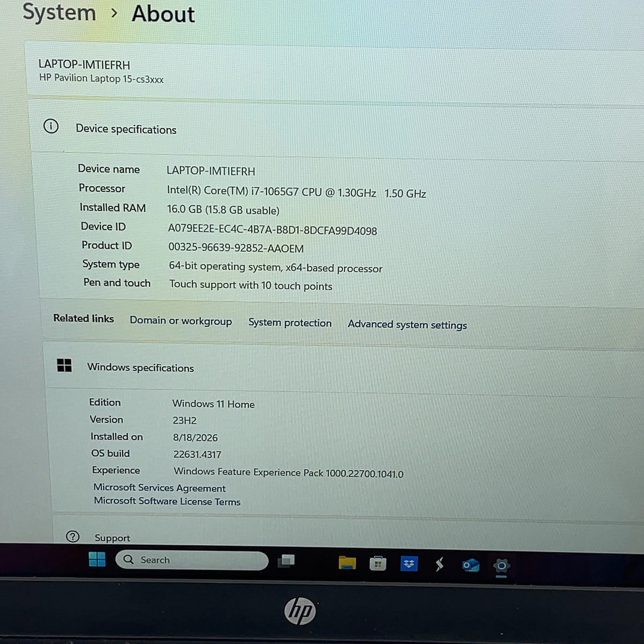Viewport: 644px width, 644px height.
Task: Click the Device specifications info icon
Action: pyautogui.click(x=51, y=127)
